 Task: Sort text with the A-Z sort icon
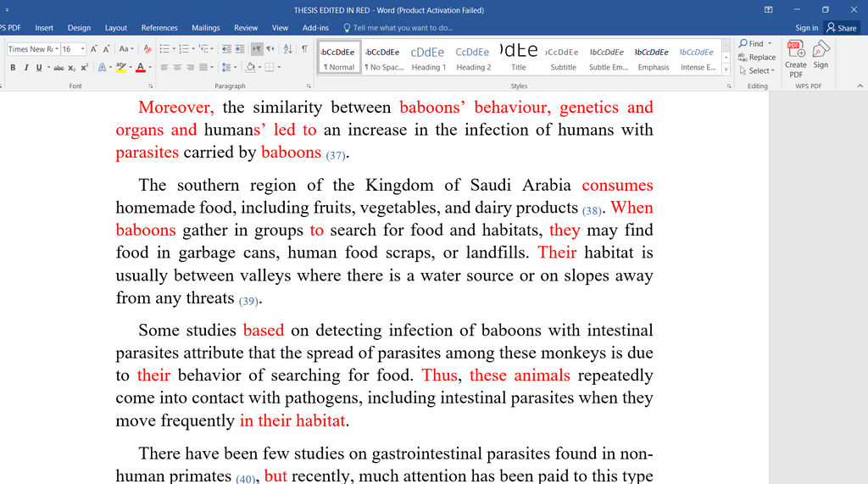pyautogui.click(x=288, y=48)
